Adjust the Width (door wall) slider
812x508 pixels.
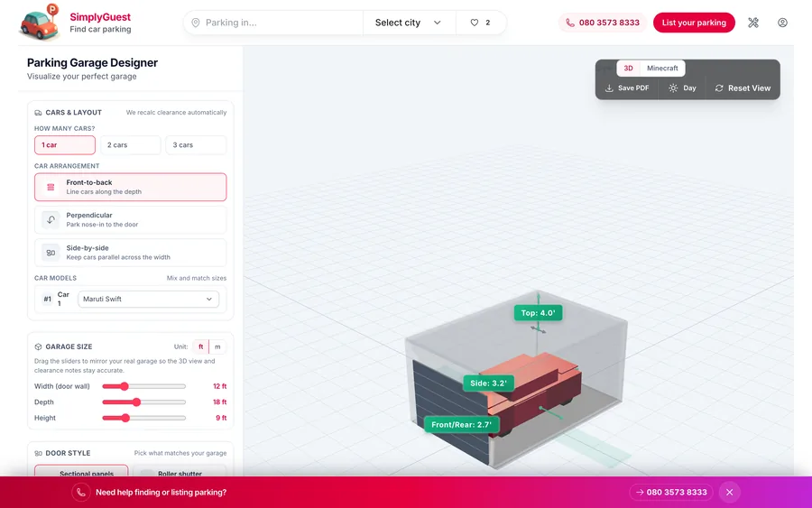coord(144,386)
